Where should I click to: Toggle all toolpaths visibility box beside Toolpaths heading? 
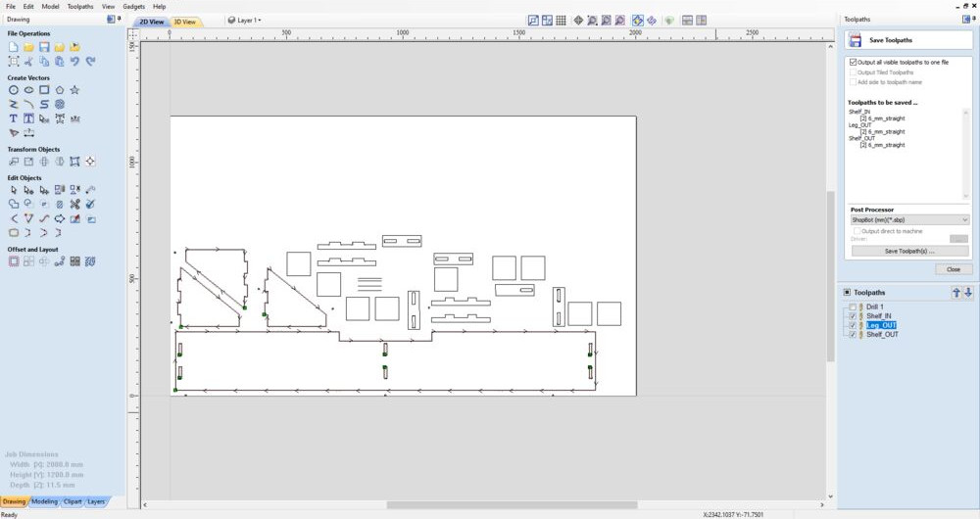[847, 292]
